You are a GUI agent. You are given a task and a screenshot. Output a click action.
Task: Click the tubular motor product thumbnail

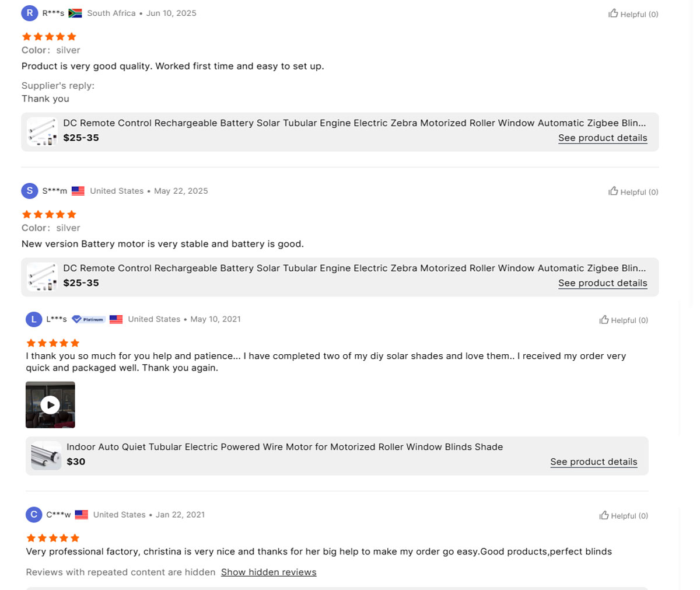pos(46,455)
